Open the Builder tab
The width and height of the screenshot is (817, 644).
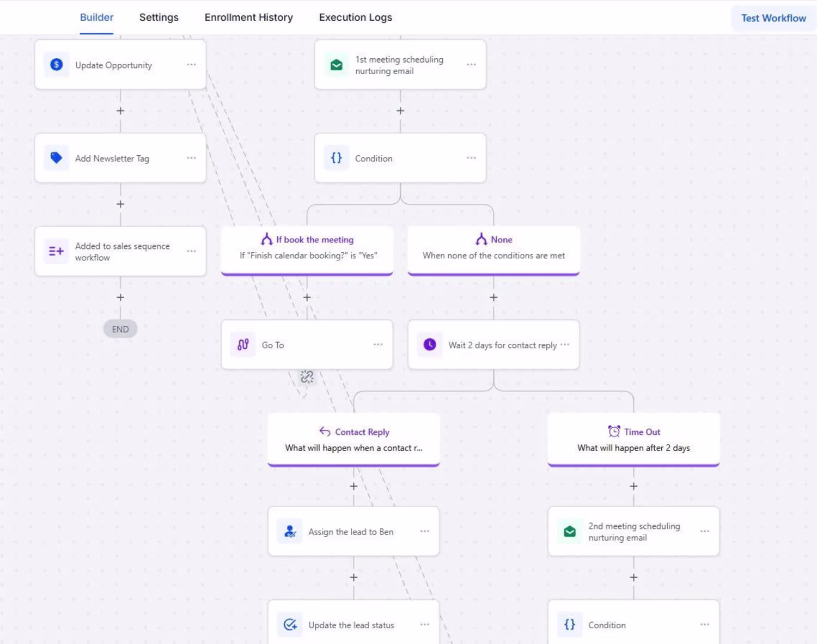96,17
